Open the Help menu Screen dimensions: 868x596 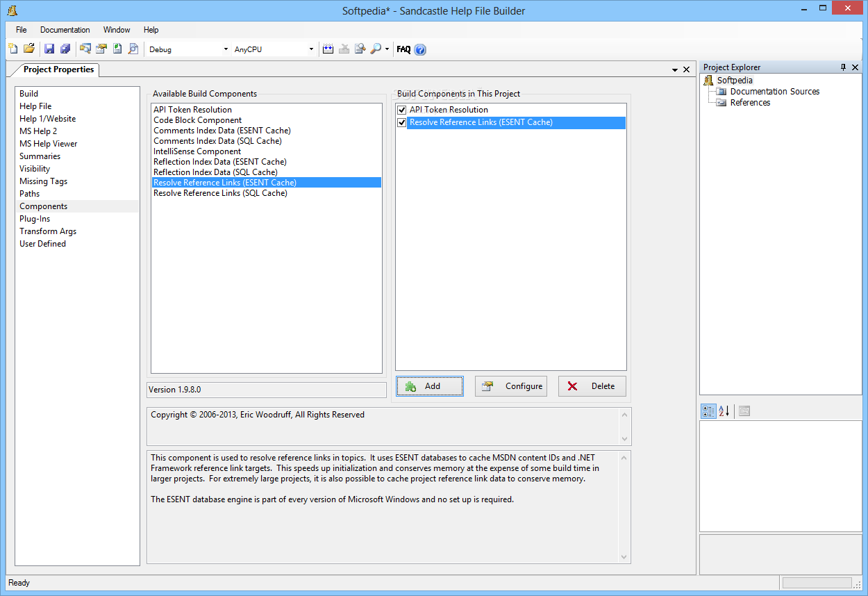(151, 30)
